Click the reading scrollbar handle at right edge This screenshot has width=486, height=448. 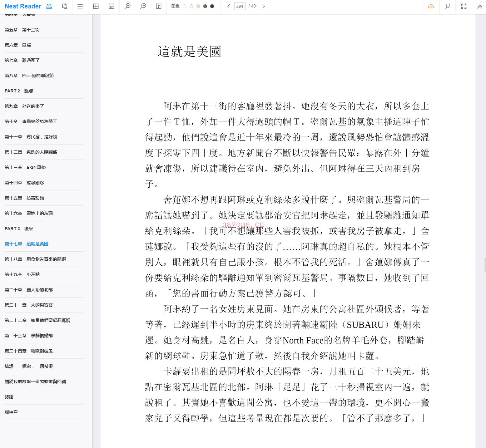tap(485, 265)
